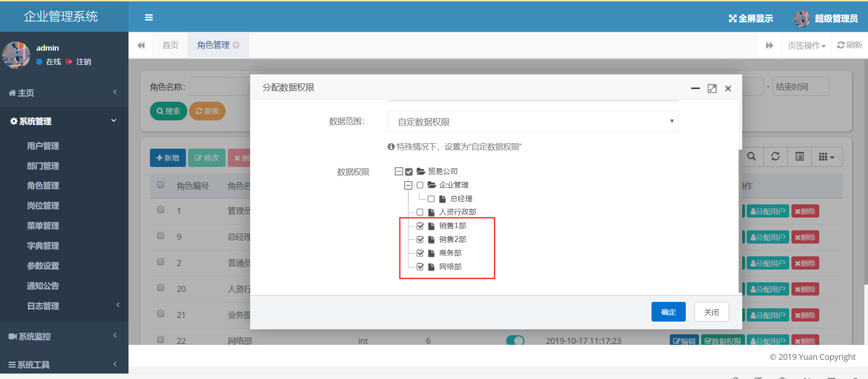Click the tab scroll-right double arrow
The width and height of the screenshot is (868, 379).
click(x=770, y=45)
